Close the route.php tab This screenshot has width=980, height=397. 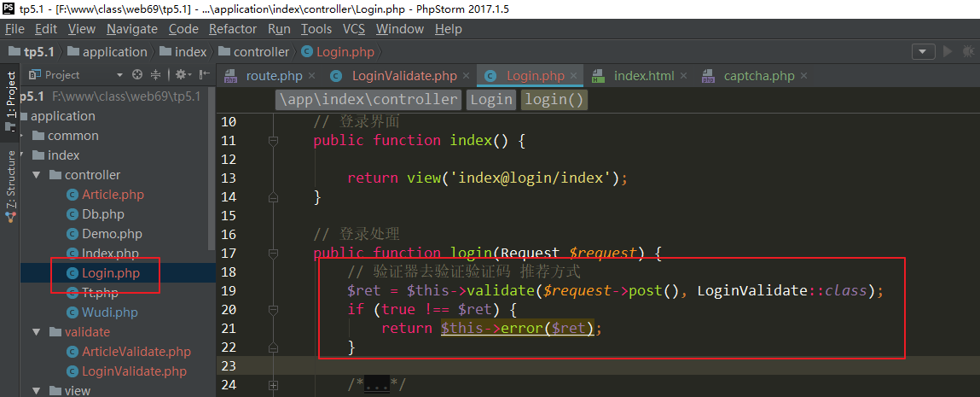(x=312, y=76)
